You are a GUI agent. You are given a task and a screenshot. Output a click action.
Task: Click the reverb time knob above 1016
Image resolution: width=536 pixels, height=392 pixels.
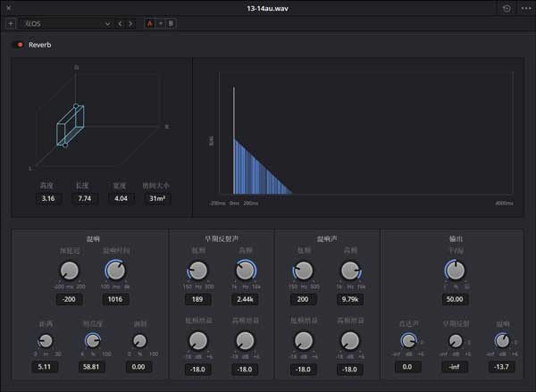click(x=114, y=271)
